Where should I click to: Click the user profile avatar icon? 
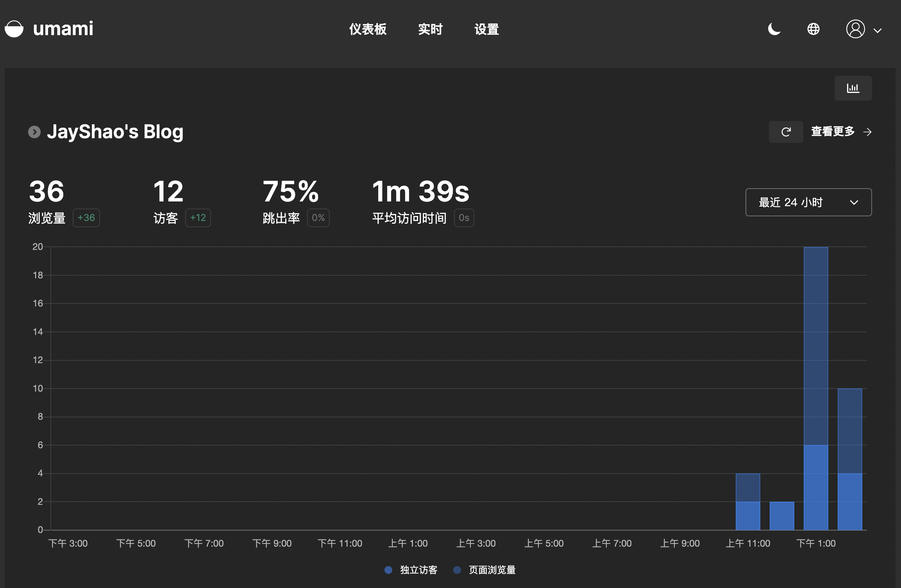(x=855, y=29)
